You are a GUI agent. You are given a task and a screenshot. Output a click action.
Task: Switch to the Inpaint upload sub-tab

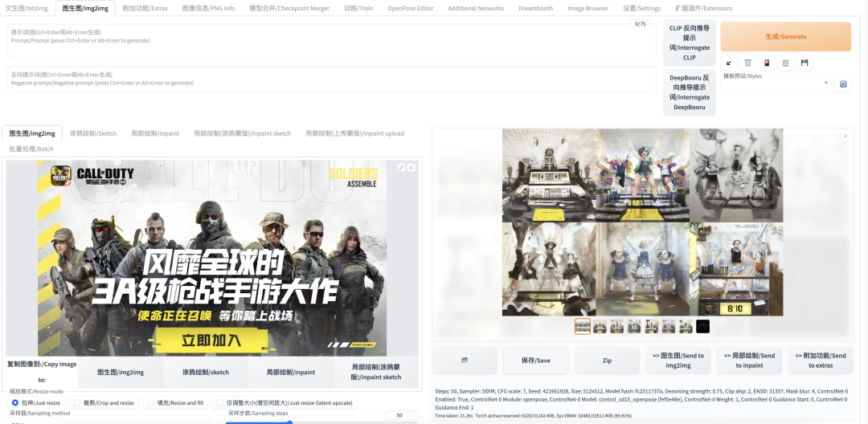(355, 133)
